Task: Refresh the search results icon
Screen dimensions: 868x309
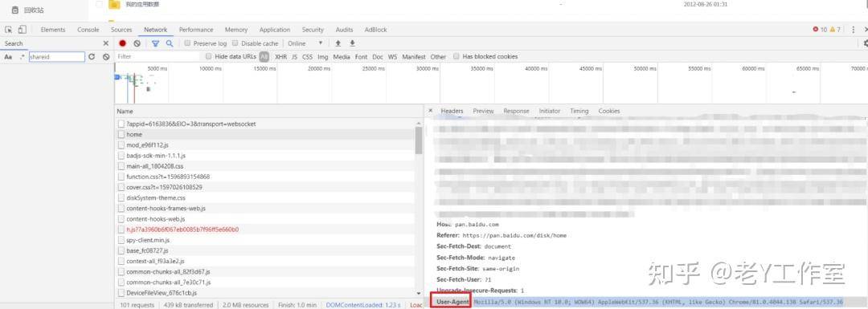Action: [92, 57]
